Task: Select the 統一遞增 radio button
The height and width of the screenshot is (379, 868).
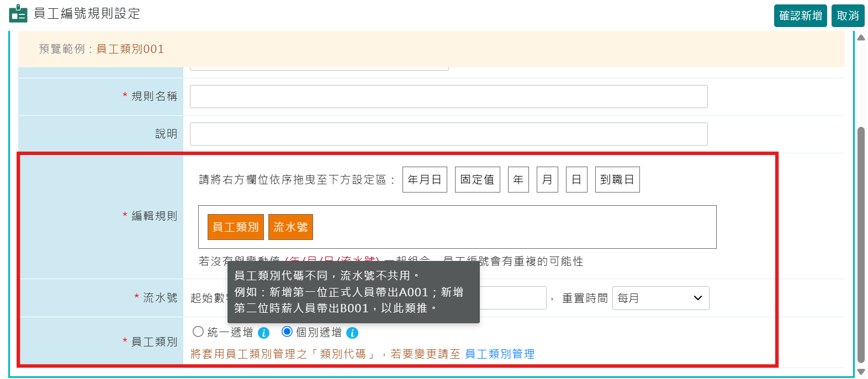Action: 198,332
